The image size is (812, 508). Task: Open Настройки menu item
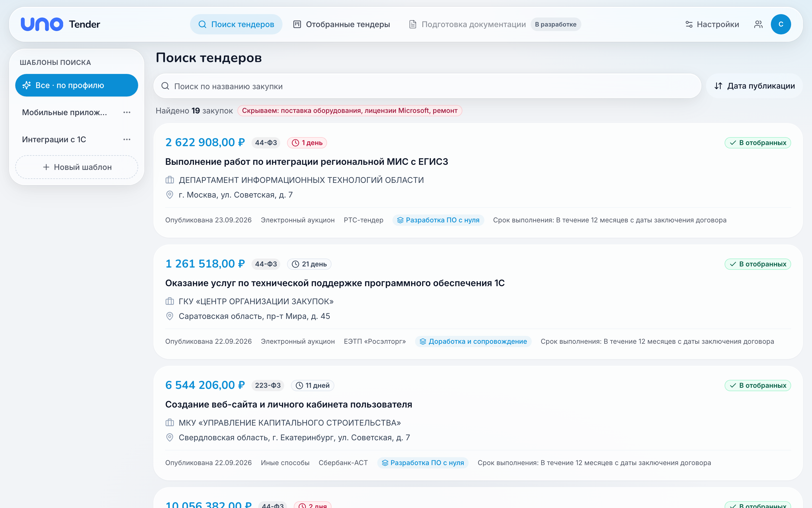[x=712, y=24]
